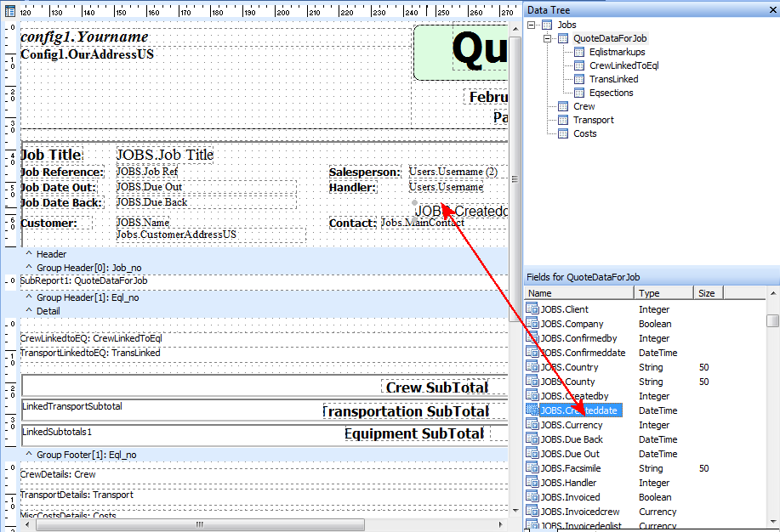Image resolution: width=780 pixels, height=532 pixels.
Task: Click the Name column header in fields list
Action: click(578, 293)
